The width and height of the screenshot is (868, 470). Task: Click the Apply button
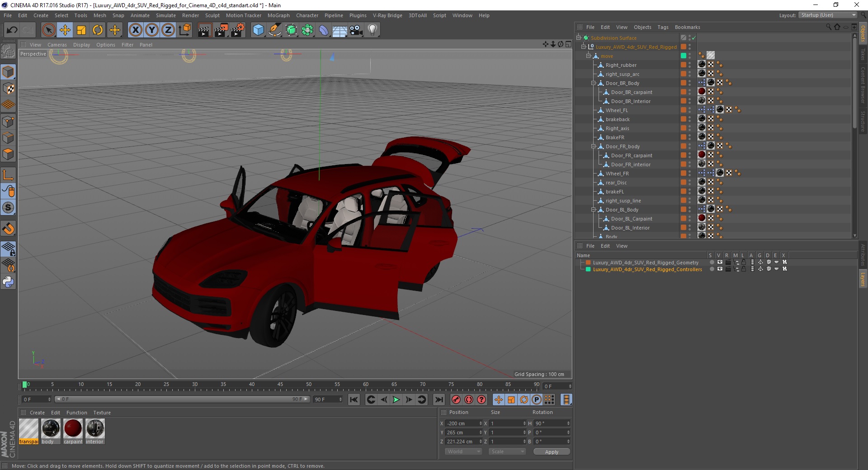[552, 451]
